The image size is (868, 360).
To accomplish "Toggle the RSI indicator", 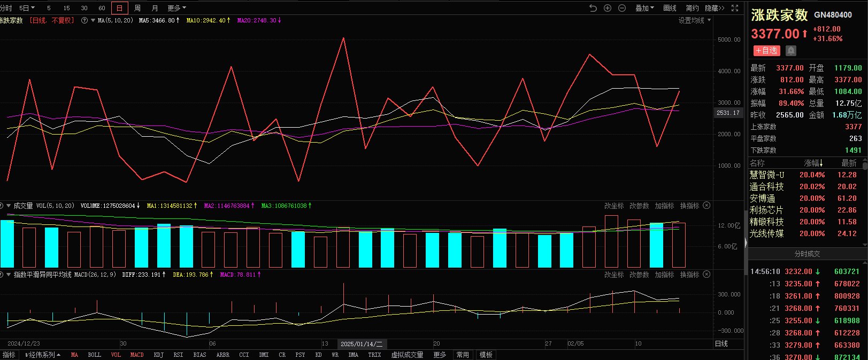I will click(178, 355).
